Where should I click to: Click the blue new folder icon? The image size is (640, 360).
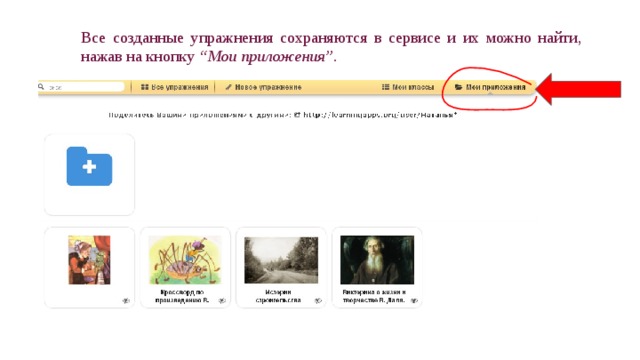(x=89, y=166)
